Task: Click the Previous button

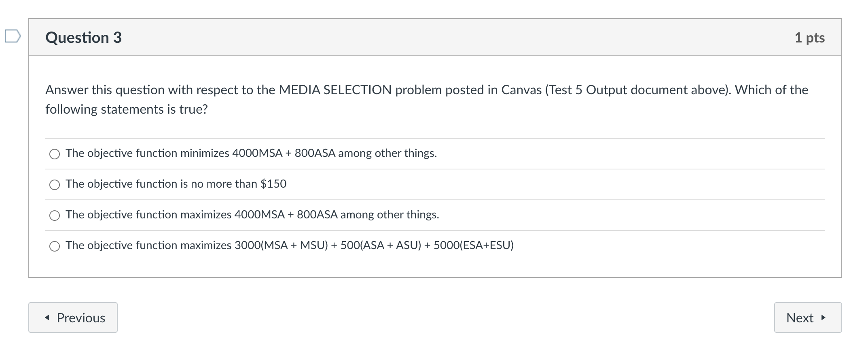Action: pos(73,318)
